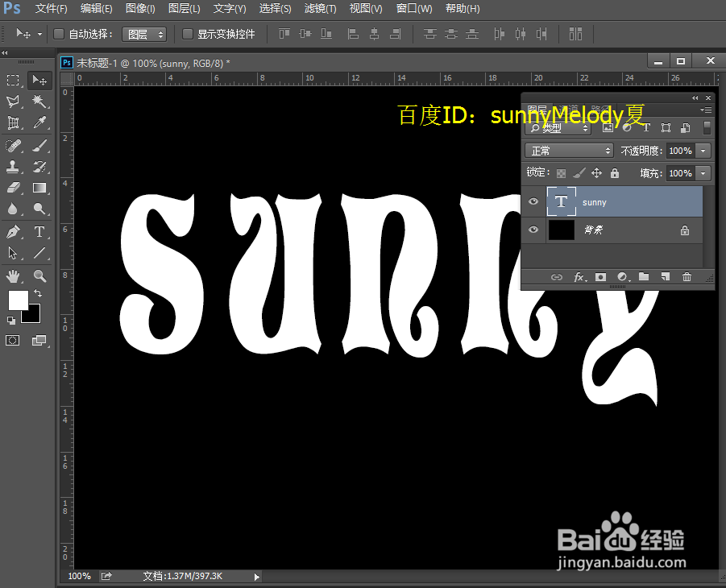Create a new layer
This screenshot has height=588, width=726.
click(x=666, y=277)
